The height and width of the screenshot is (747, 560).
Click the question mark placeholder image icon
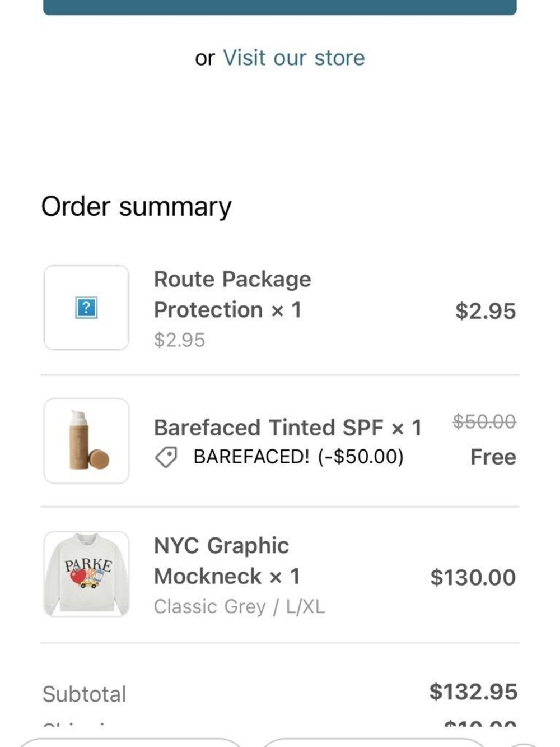pyautogui.click(x=86, y=308)
